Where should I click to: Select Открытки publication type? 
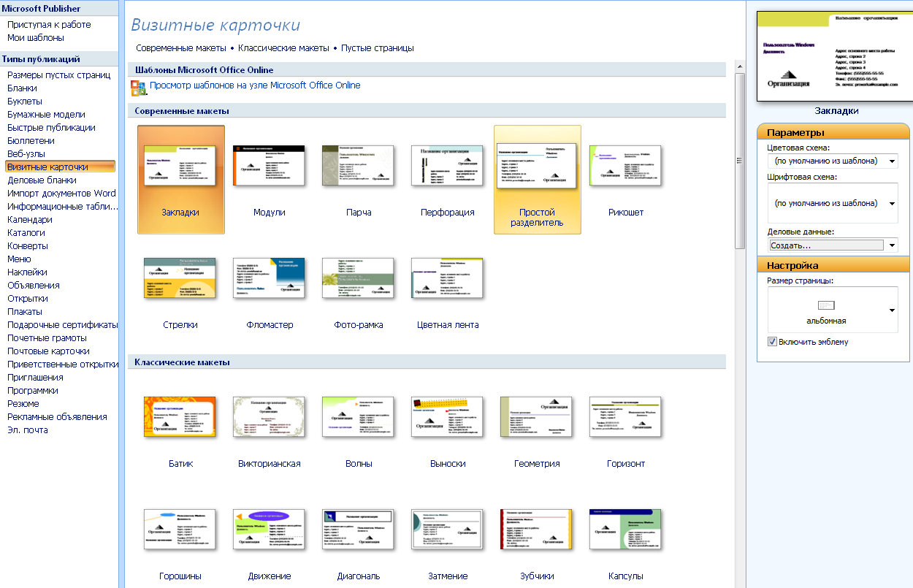(x=28, y=299)
